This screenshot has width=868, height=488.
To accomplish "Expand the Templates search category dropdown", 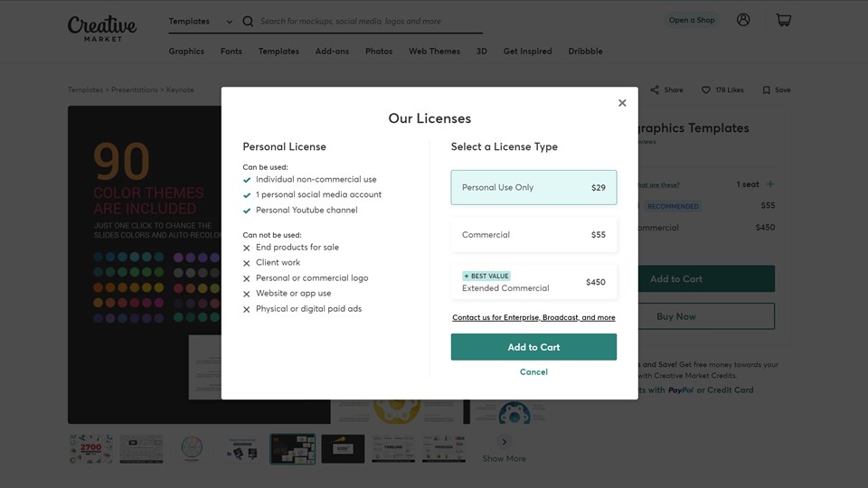I will click(x=200, y=21).
